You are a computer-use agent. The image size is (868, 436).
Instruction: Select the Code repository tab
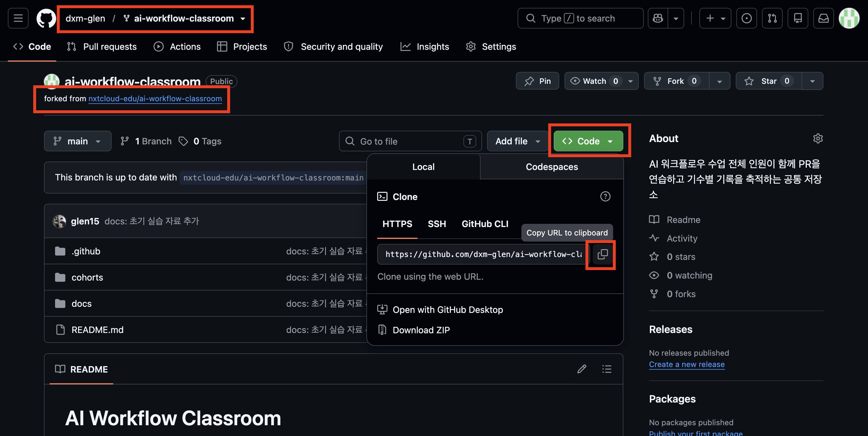(x=32, y=47)
